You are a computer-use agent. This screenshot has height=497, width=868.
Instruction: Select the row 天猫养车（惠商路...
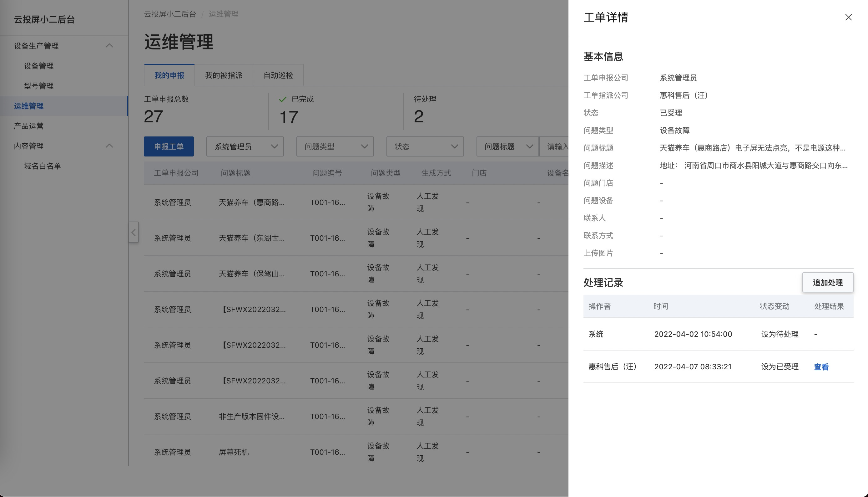coord(356,202)
